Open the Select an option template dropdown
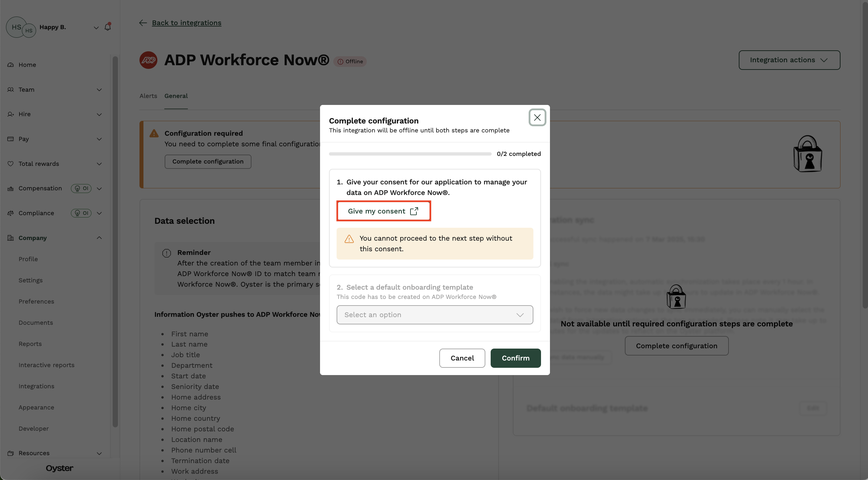The height and width of the screenshot is (480, 868). click(x=434, y=314)
